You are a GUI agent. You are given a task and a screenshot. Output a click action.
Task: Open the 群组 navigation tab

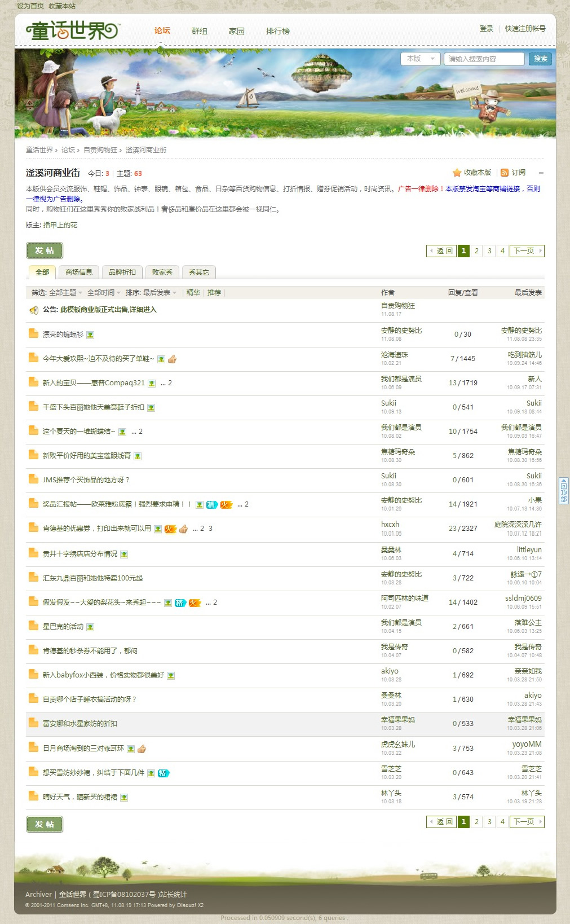200,31
